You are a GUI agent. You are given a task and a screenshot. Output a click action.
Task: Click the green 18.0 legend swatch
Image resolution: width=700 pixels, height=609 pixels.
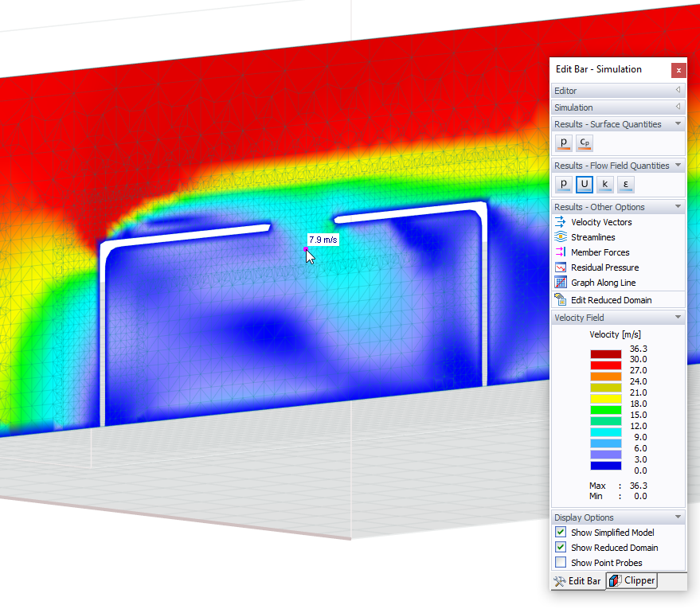tap(606, 410)
